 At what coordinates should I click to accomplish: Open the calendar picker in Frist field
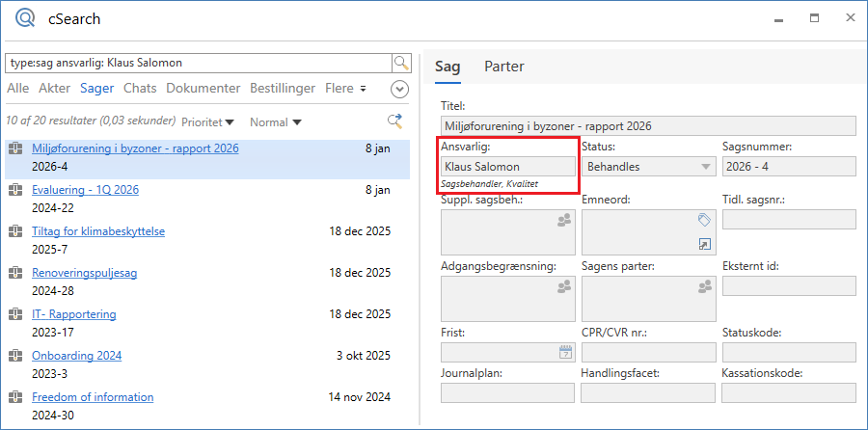click(565, 352)
